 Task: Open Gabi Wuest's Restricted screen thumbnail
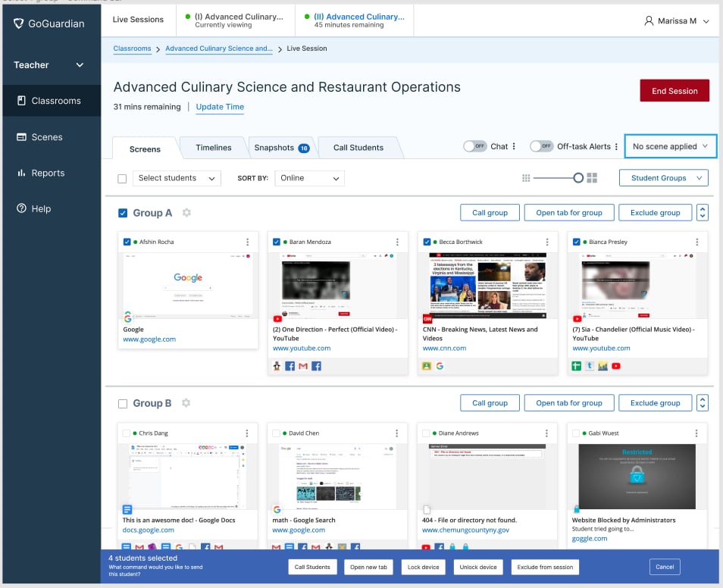pyautogui.click(x=637, y=477)
